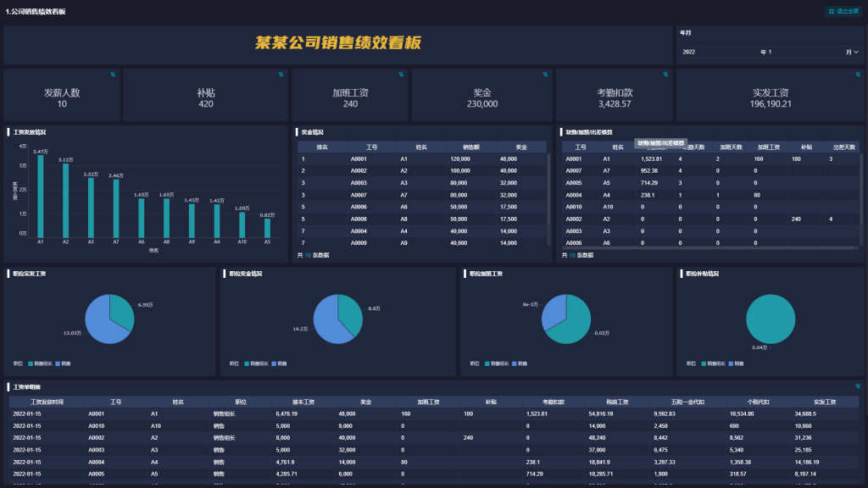The image size is (868, 488).
Task: Click linkage icon on 补贴 card
Action: [281, 75]
